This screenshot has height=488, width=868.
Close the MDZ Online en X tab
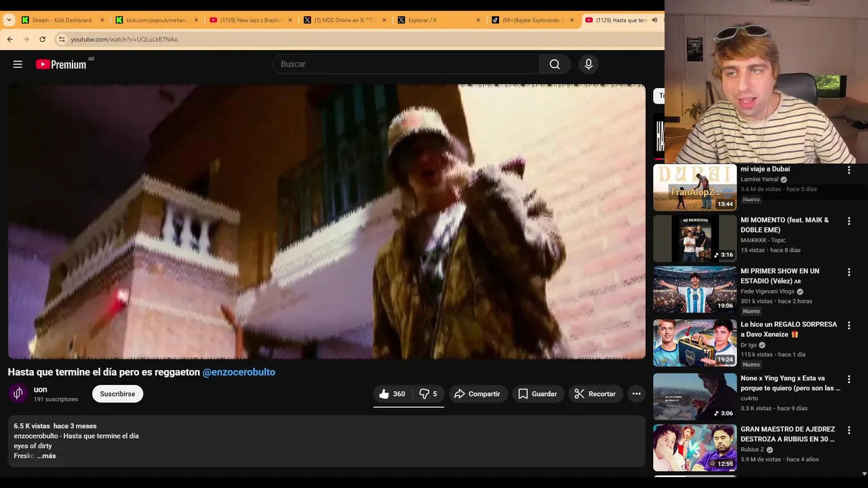(x=384, y=20)
